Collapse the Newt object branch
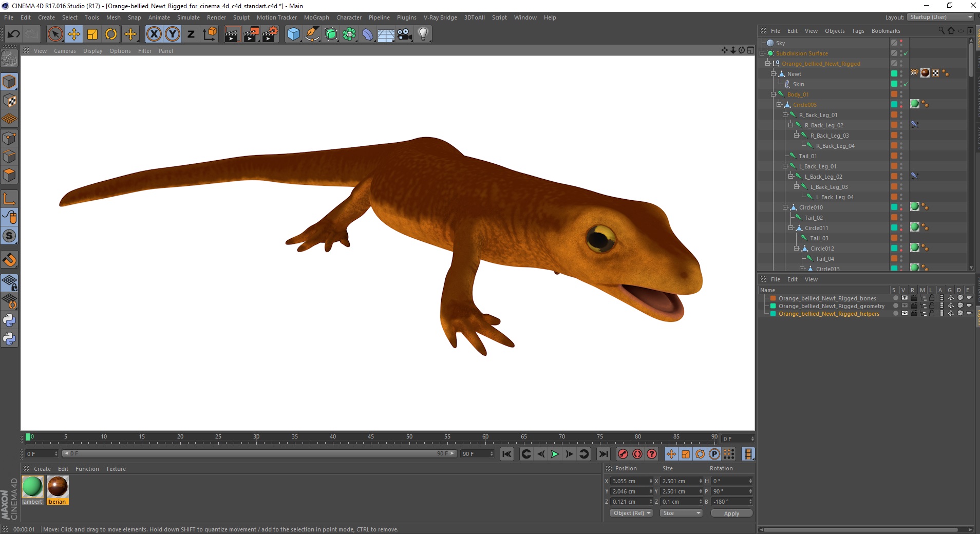 tap(774, 74)
